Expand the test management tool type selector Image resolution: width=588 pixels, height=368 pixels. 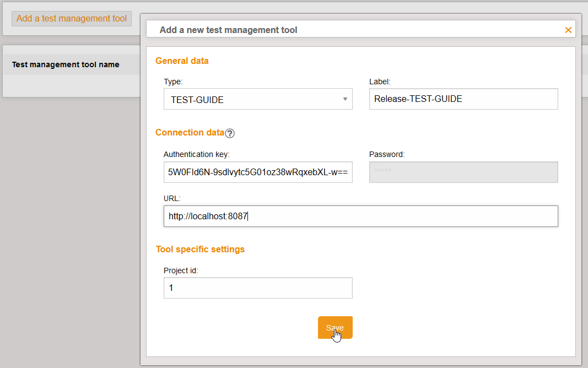258,99
